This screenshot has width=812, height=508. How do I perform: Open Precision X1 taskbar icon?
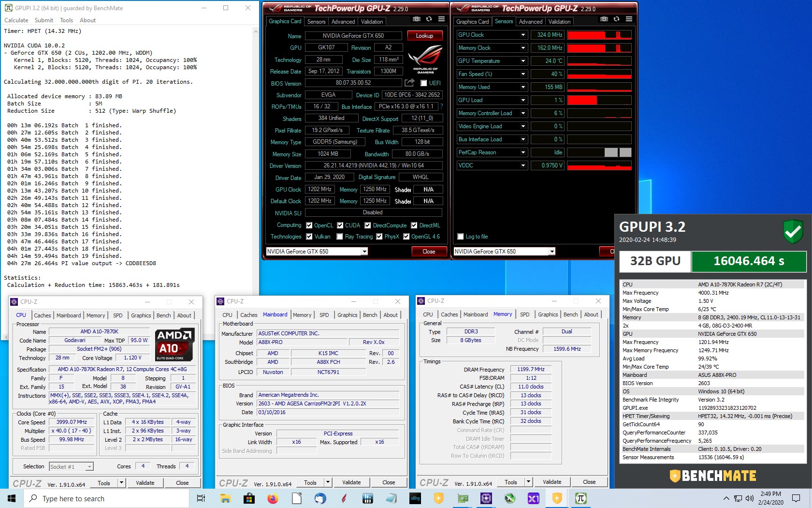point(533,498)
